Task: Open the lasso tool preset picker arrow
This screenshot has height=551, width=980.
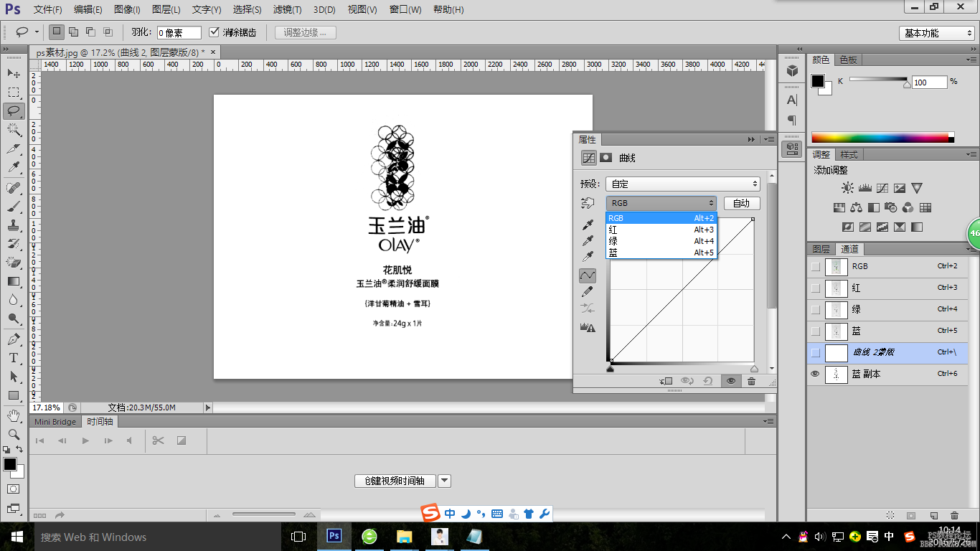Action: coord(37,32)
